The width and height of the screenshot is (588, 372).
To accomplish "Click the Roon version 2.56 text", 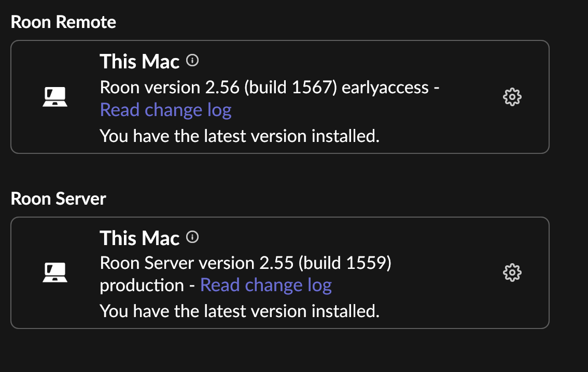I will click(169, 88).
